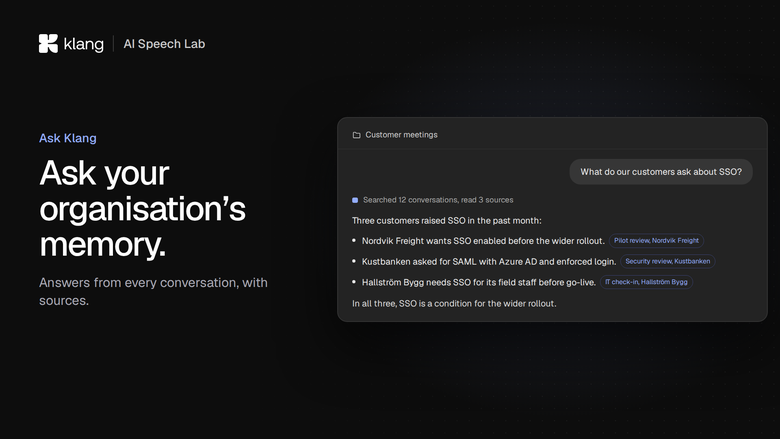The height and width of the screenshot is (439, 780).
Task: Click the blue search status square icon
Action: point(355,200)
